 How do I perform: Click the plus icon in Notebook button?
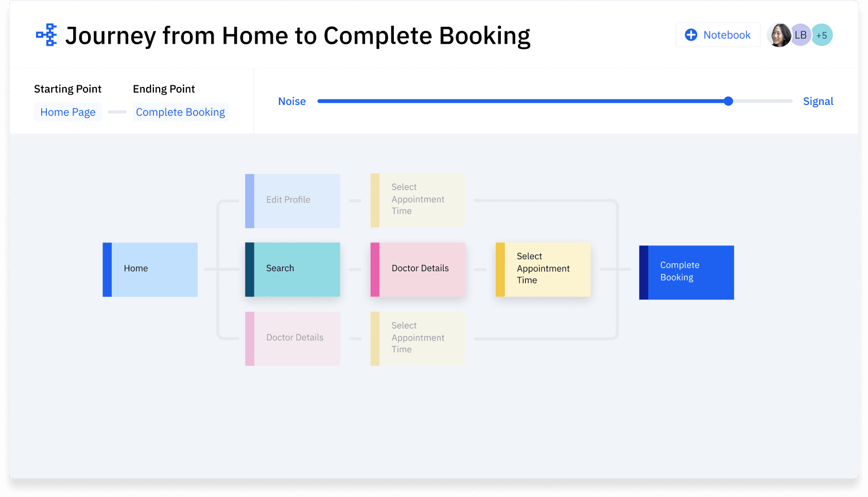pos(691,35)
